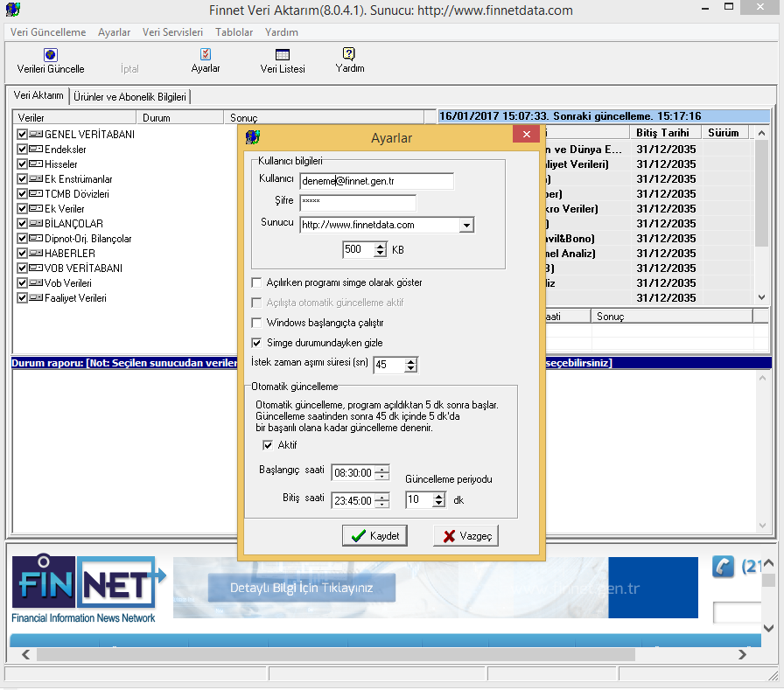
Task: Click the Şifre password field
Action: 358,203
